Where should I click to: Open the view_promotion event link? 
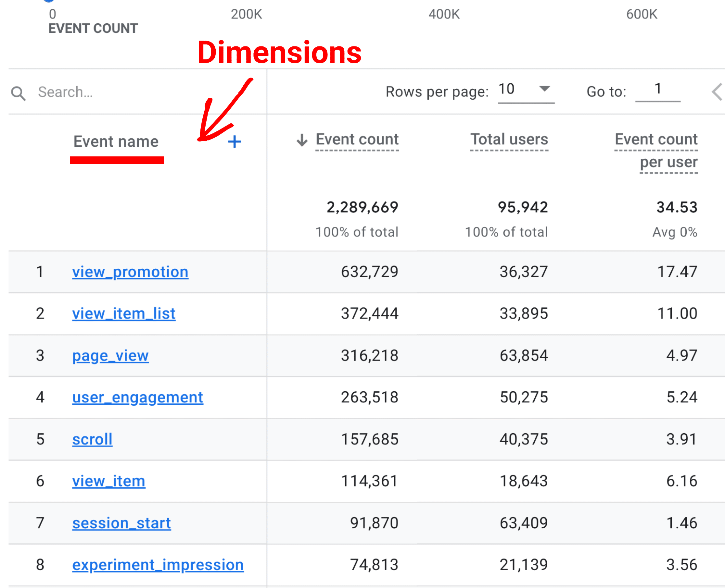pos(130,272)
